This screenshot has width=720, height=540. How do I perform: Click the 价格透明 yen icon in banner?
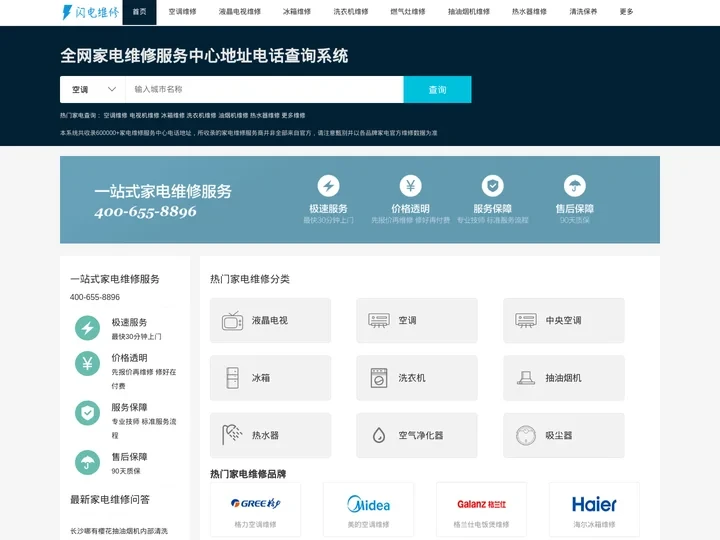tap(411, 186)
